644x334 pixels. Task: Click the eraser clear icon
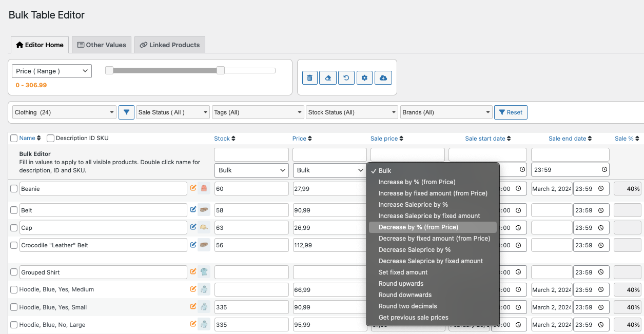[328, 77]
